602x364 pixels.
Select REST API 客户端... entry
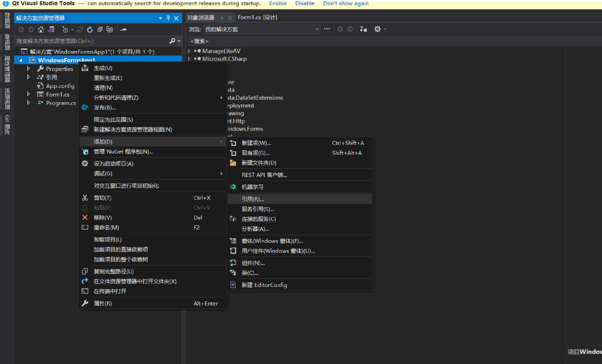[299, 175]
